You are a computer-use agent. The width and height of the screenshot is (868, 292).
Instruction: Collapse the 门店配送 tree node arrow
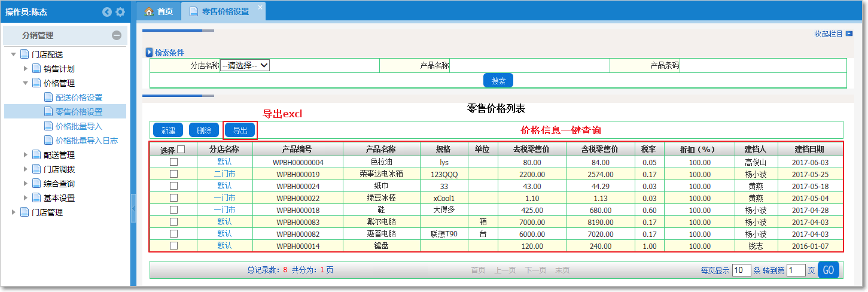pos(14,54)
